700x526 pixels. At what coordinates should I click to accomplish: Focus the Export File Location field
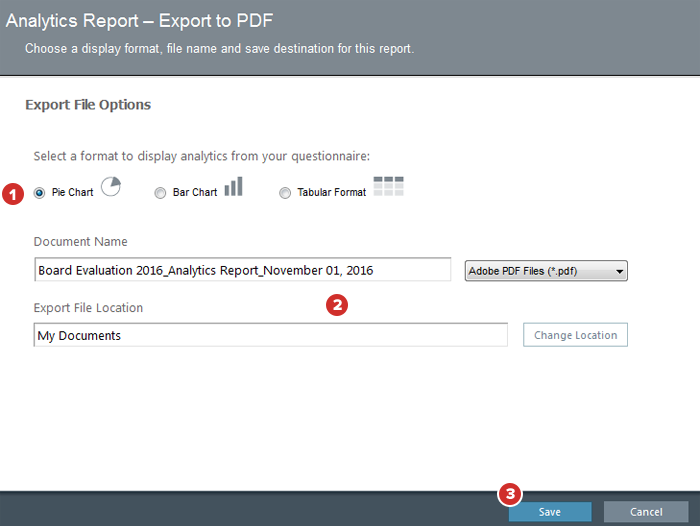[270, 335]
